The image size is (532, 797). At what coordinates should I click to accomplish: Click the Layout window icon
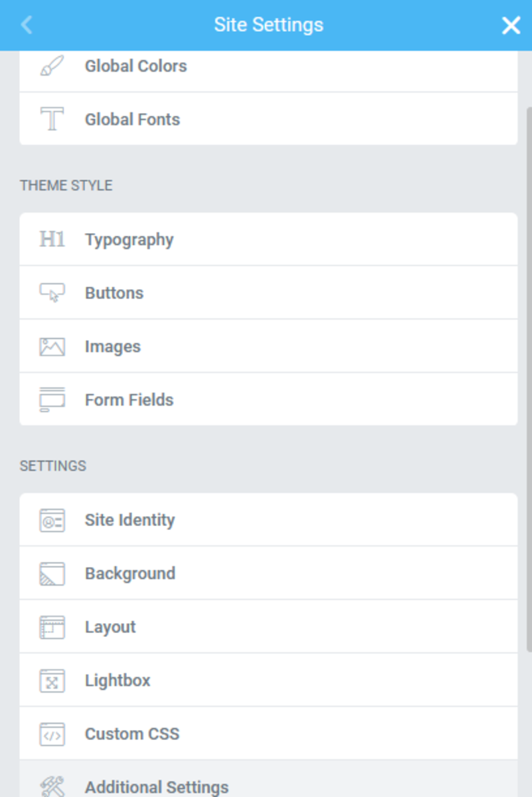pyautogui.click(x=52, y=627)
